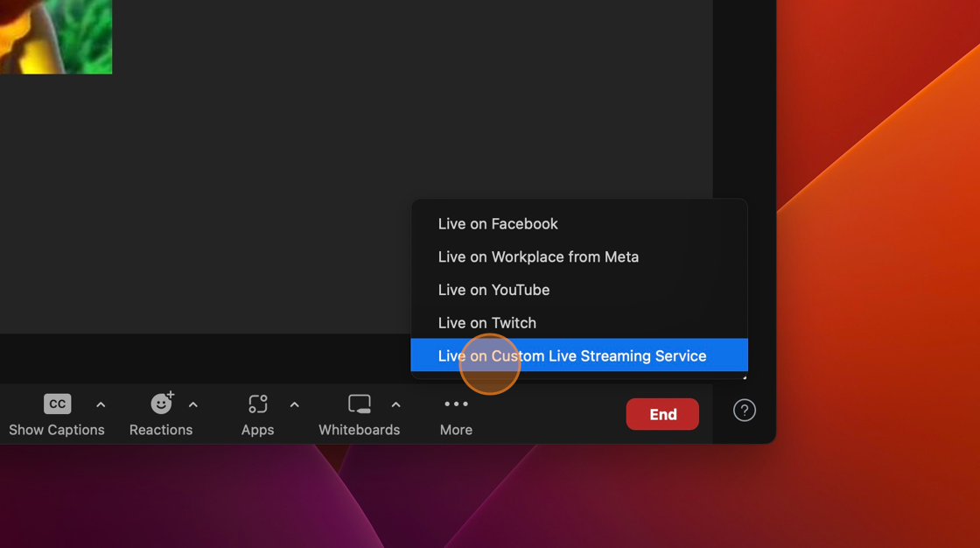Expand the caret next to Whiteboards
Screen dimensions: 980x548
tap(395, 404)
